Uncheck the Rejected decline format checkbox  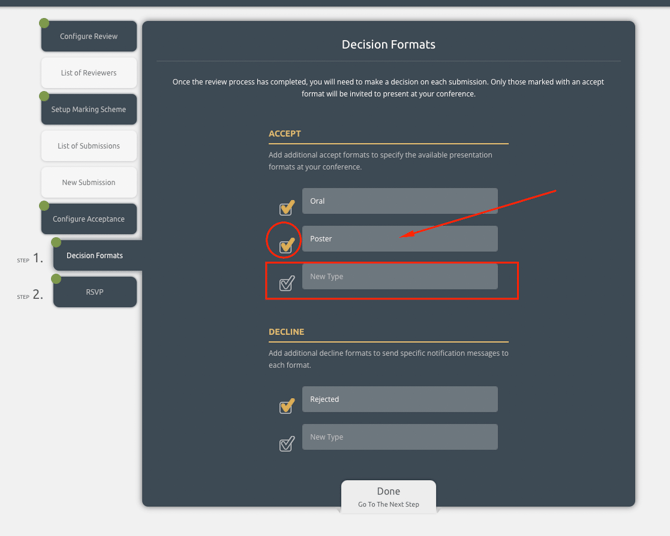click(286, 405)
